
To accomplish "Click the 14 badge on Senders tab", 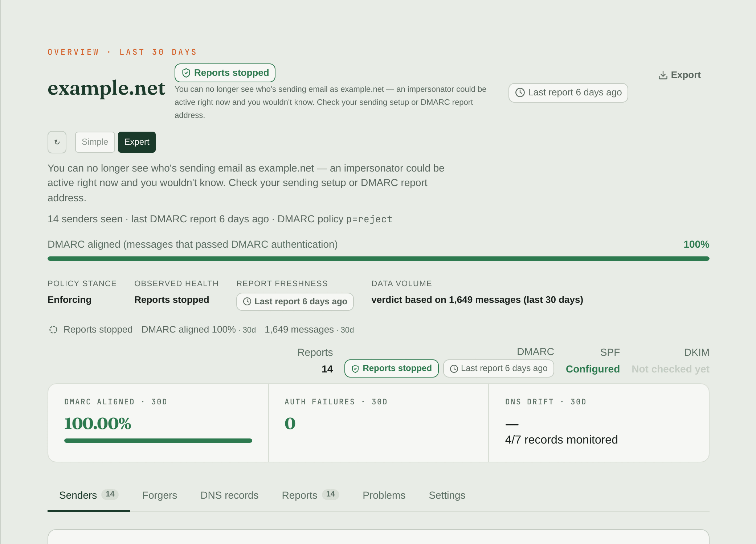I will (110, 494).
